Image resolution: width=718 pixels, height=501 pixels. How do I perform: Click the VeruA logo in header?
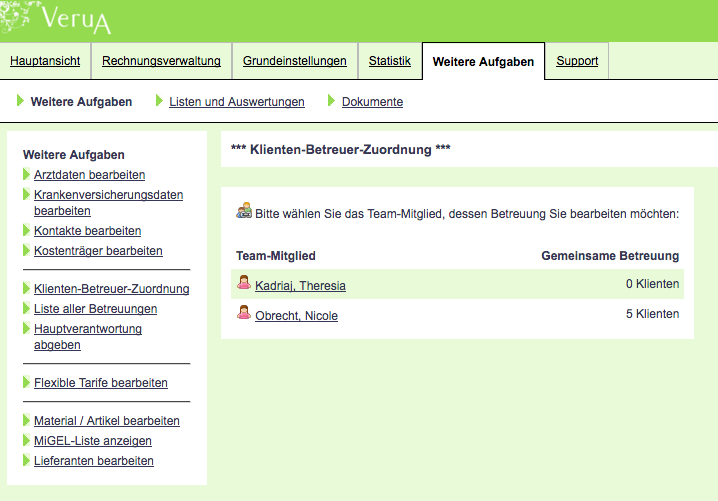[76, 19]
